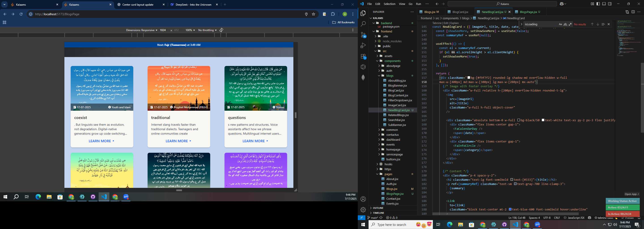Toggle Primary Side Bar visibility in VS Code
This screenshot has height=229, width=644.
tap(598, 4)
